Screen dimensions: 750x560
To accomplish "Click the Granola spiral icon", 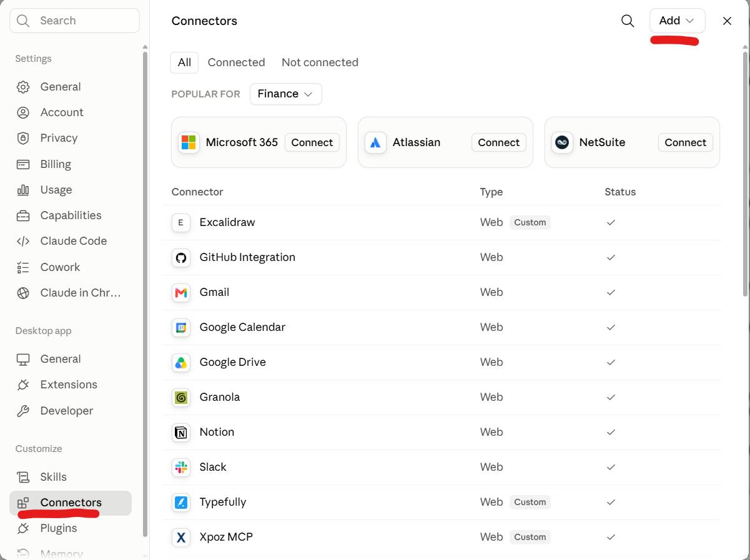I will [181, 397].
